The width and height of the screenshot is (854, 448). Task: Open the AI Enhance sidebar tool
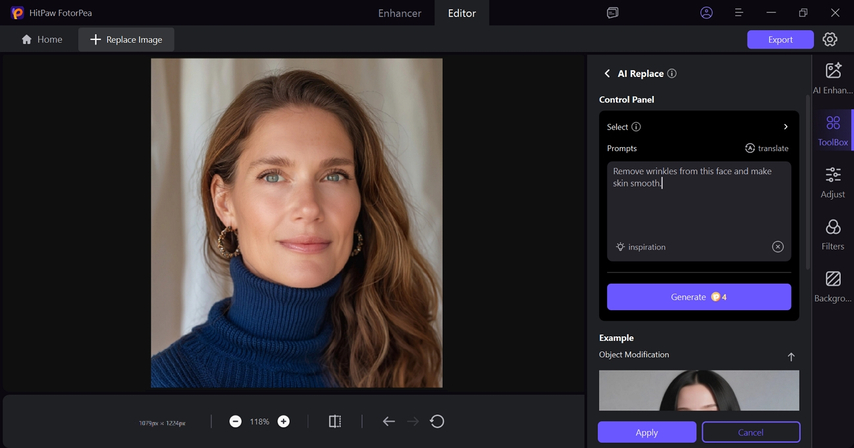pyautogui.click(x=833, y=78)
